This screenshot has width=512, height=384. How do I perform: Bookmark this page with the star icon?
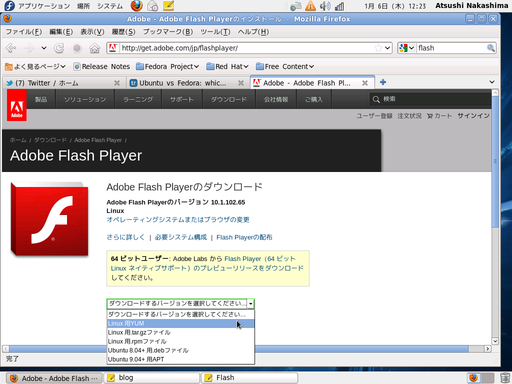378,48
